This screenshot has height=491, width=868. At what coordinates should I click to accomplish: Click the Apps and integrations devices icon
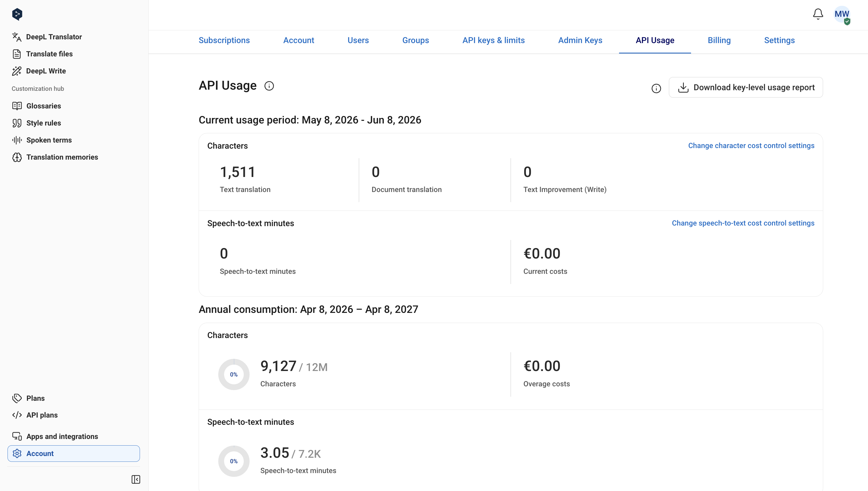17,436
